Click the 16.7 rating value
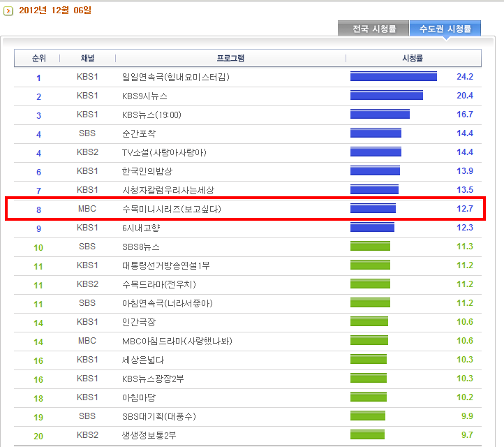Screen dimensions: 504x447 (x=465, y=114)
